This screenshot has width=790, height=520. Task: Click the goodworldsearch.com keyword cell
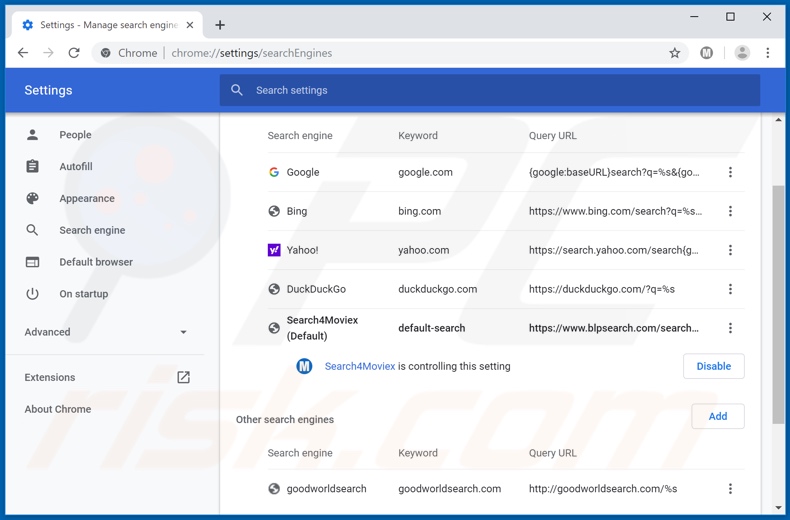449,489
